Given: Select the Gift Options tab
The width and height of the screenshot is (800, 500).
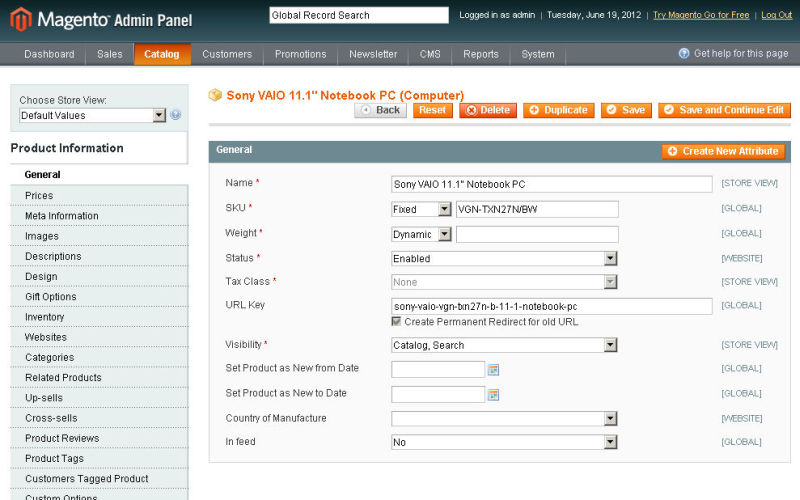Looking at the screenshot, I should [99, 296].
